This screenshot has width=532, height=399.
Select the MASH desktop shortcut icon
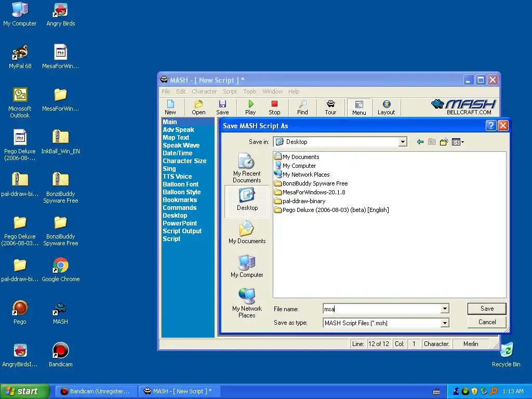pos(60,313)
